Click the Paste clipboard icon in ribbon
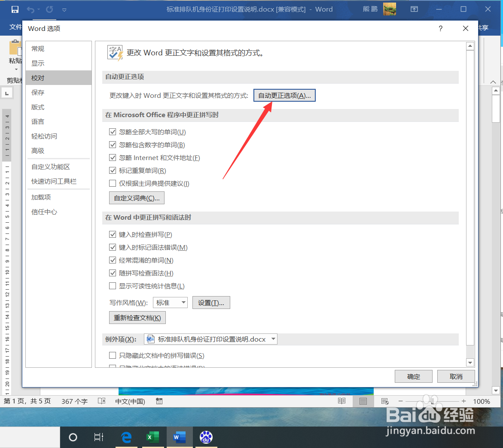 (x=15, y=48)
